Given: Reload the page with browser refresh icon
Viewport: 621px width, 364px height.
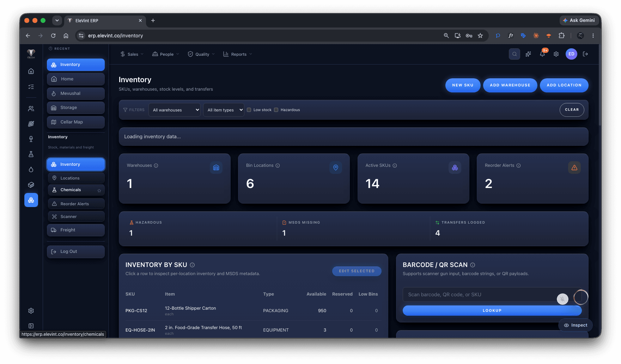Looking at the screenshot, I should (x=53, y=36).
